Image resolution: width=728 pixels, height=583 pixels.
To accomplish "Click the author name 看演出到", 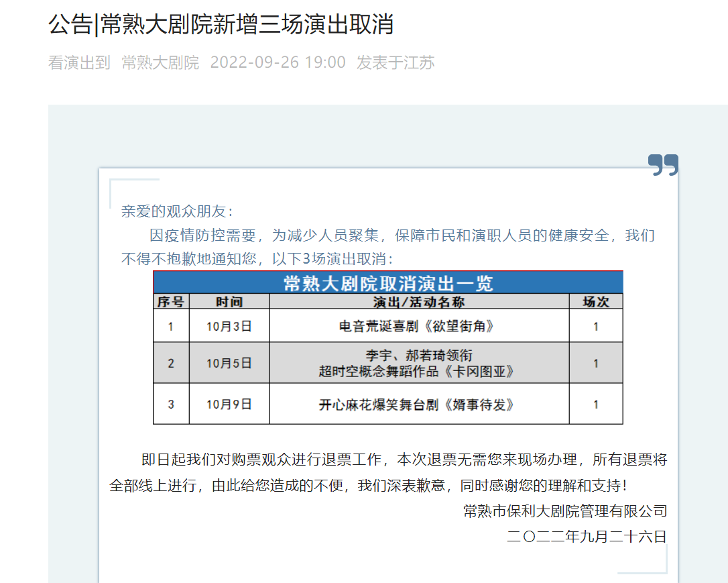I will tap(79, 63).
